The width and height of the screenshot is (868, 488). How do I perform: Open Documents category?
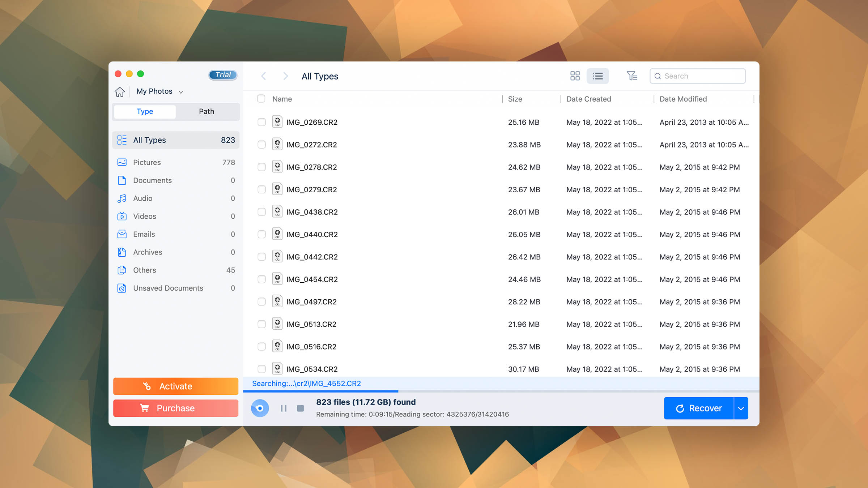[176, 180]
